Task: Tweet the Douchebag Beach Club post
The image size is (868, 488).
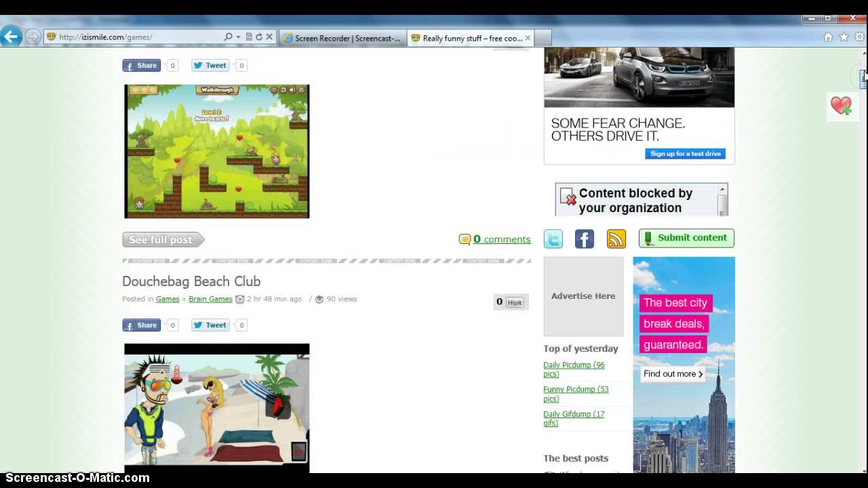Action: [x=210, y=325]
